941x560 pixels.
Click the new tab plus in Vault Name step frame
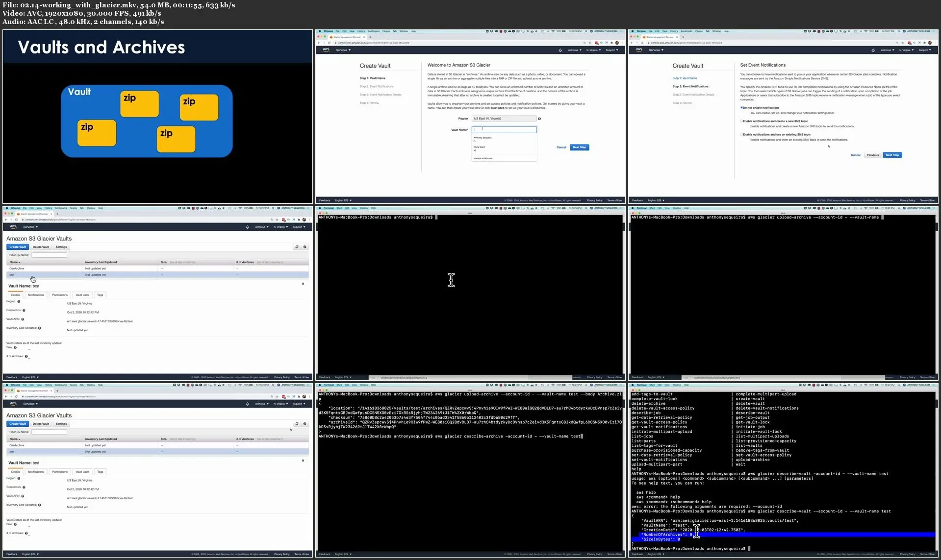coord(370,37)
